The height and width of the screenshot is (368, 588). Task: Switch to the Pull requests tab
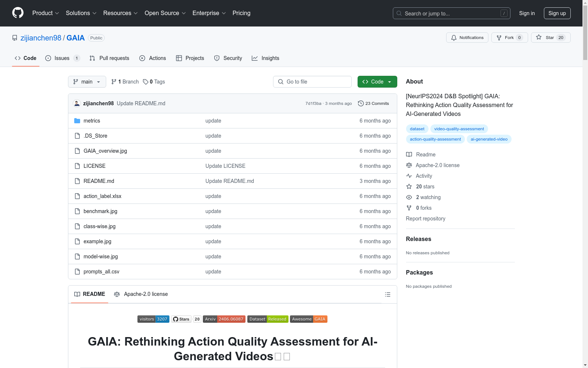tap(110, 58)
